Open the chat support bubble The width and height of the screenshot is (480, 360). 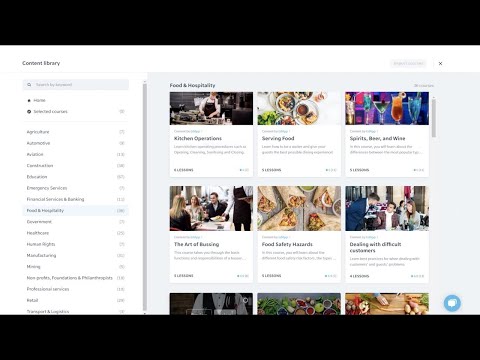[x=452, y=303]
